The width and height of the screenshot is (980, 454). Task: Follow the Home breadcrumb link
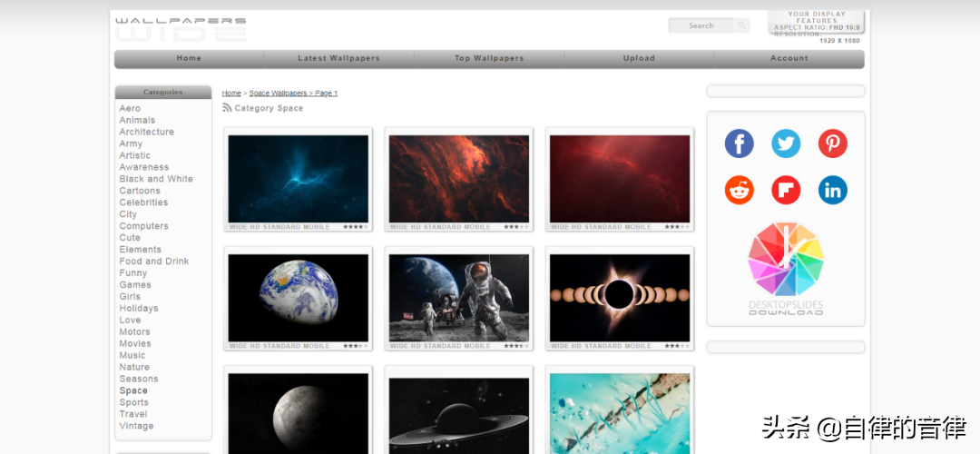click(231, 94)
